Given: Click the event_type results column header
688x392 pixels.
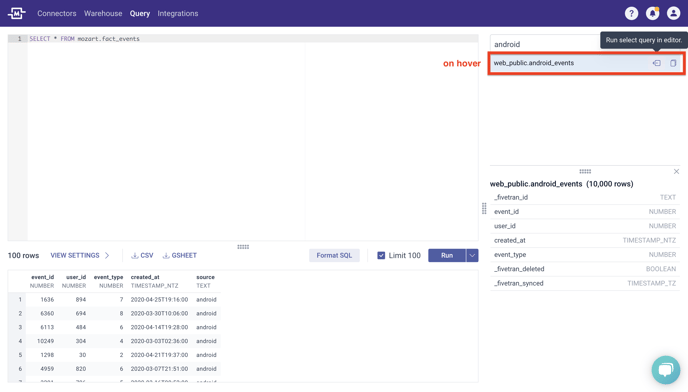Looking at the screenshot, I should point(108,281).
